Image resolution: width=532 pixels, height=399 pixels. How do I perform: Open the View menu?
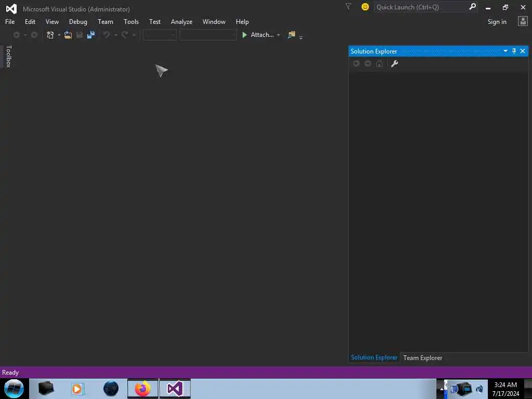click(52, 22)
